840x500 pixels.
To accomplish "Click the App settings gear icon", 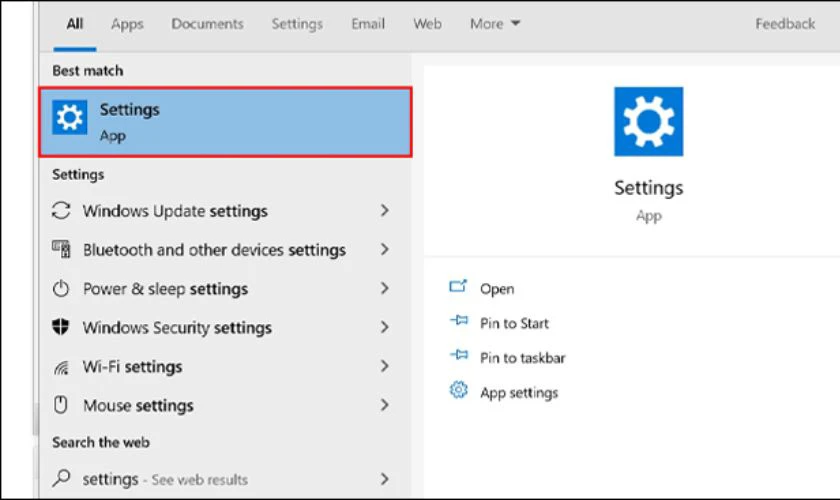I will [459, 390].
